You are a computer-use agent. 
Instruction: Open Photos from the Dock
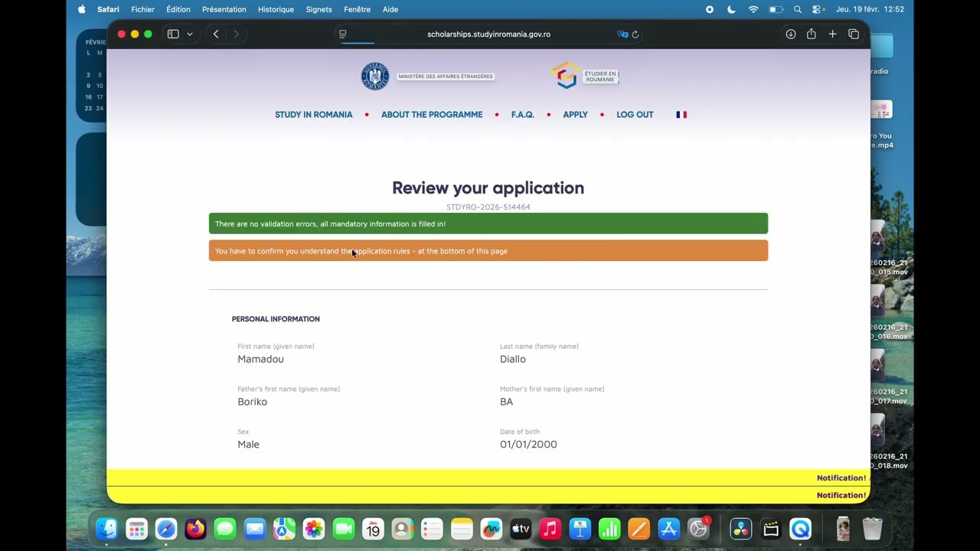click(314, 529)
